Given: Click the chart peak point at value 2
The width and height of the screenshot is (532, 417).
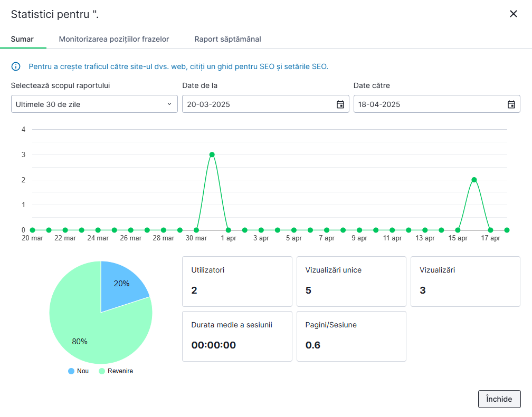Looking at the screenshot, I should [474, 180].
